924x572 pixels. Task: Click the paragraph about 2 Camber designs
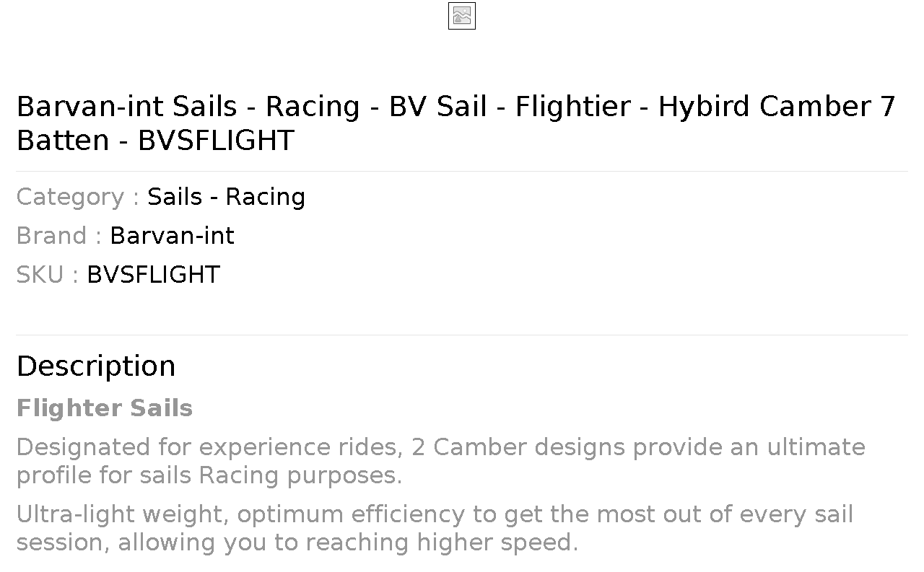point(441,461)
